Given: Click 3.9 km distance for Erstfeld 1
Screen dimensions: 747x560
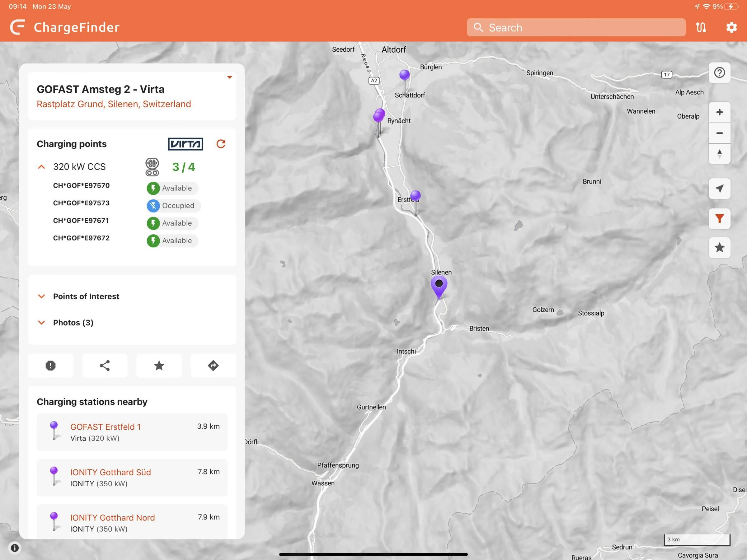Looking at the screenshot, I should pyautogui.click(x=208, y=426).
